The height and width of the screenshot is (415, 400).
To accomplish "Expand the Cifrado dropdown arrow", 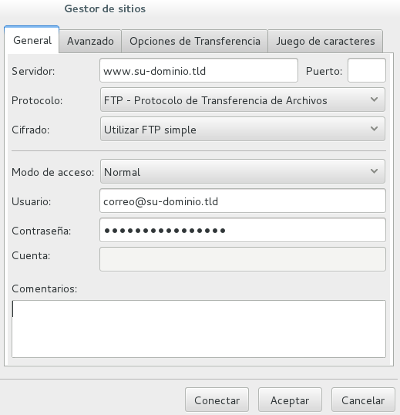I will (x=374, y=129).
